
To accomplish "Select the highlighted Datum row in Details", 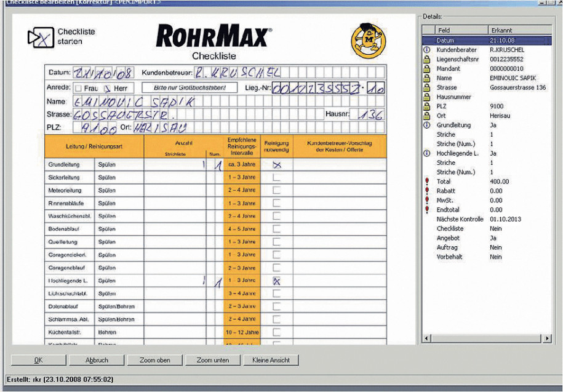I will point(487,41).
